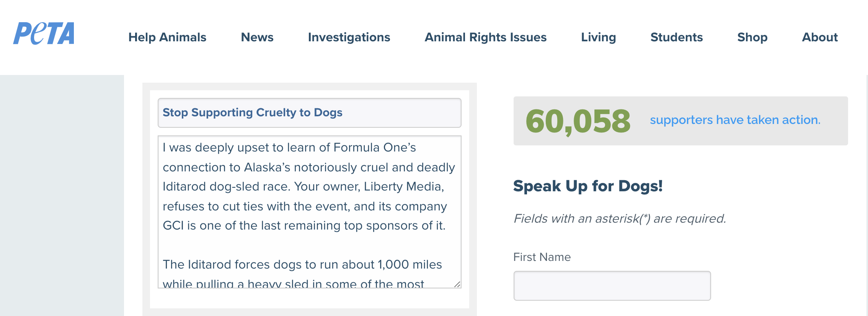Image resolution: width=868 pixels, height=316 pixels.
Task: Open the Investigations menu item
Action: 349,37
